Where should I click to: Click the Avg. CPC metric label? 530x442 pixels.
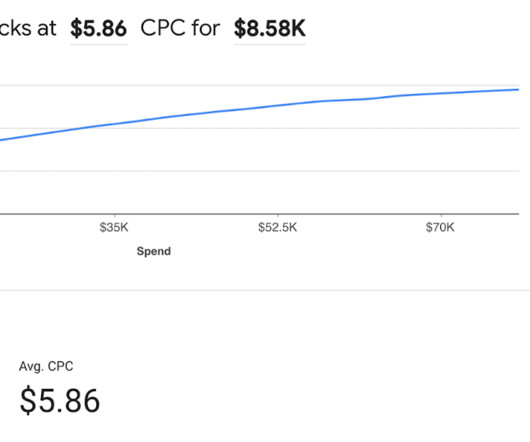point(46,366)
